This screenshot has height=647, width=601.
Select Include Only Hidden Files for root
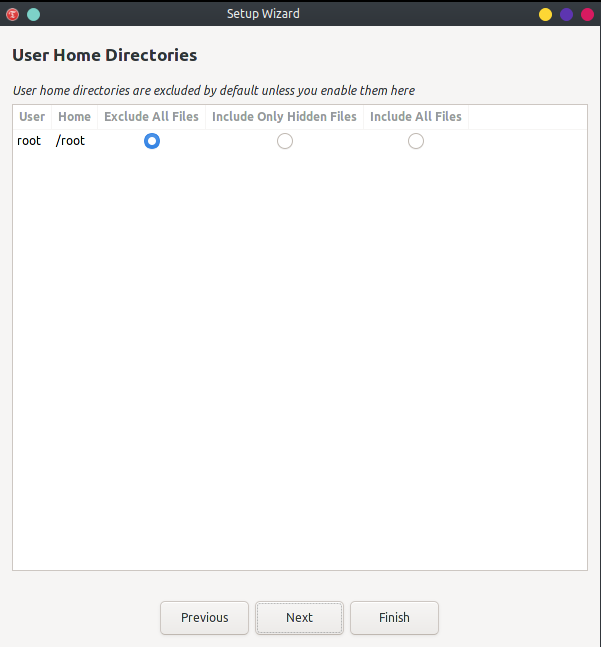(285, 141)
